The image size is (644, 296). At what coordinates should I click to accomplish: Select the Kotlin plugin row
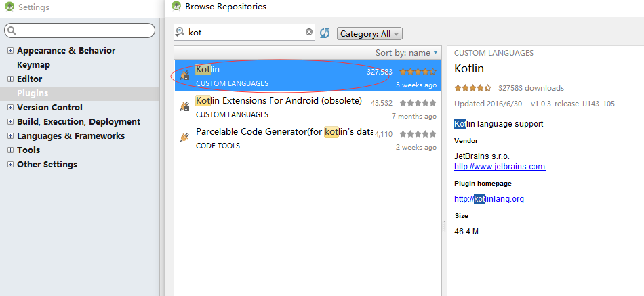coord(308,76)
